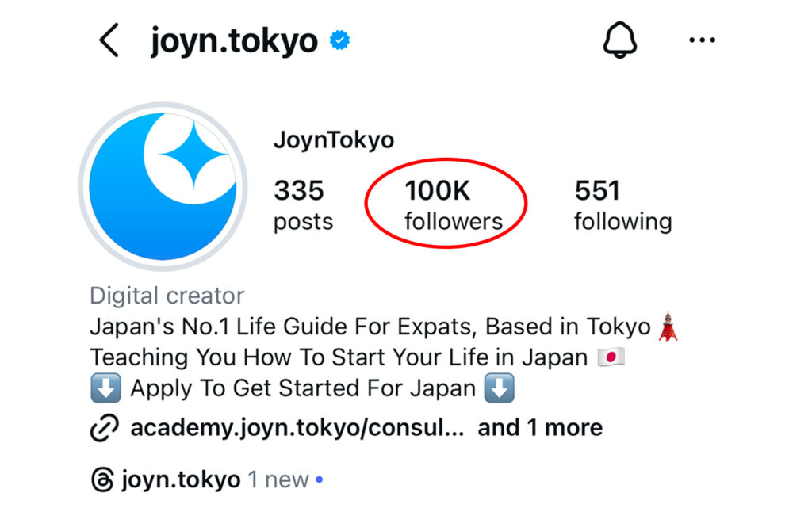Open the 100K followers list
Image resolution: width=812 pixels, height=508 pixels.
(453, 204)
